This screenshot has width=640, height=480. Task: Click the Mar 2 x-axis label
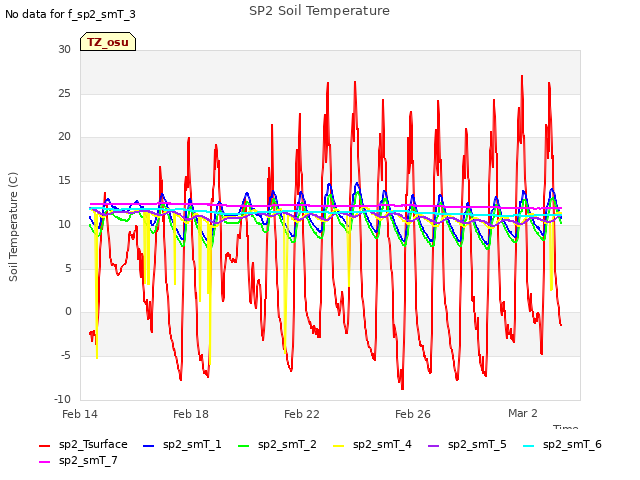pyautogui.click(x=523, y=413)
